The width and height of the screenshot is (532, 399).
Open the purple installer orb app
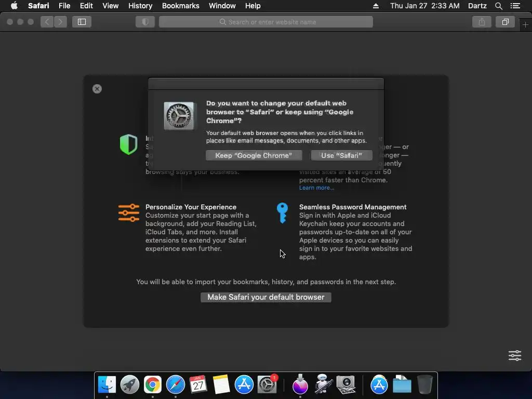pos(300,384)
